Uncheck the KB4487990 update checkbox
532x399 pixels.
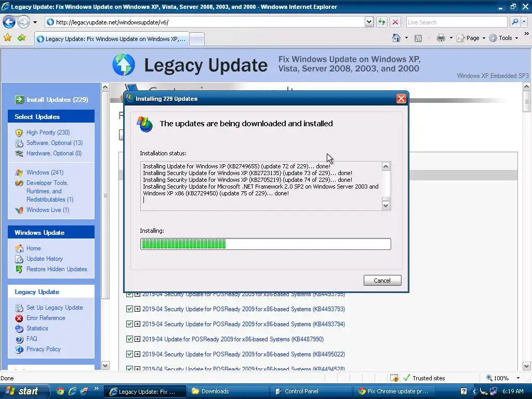pyautogui.click(x=129, y=339)
